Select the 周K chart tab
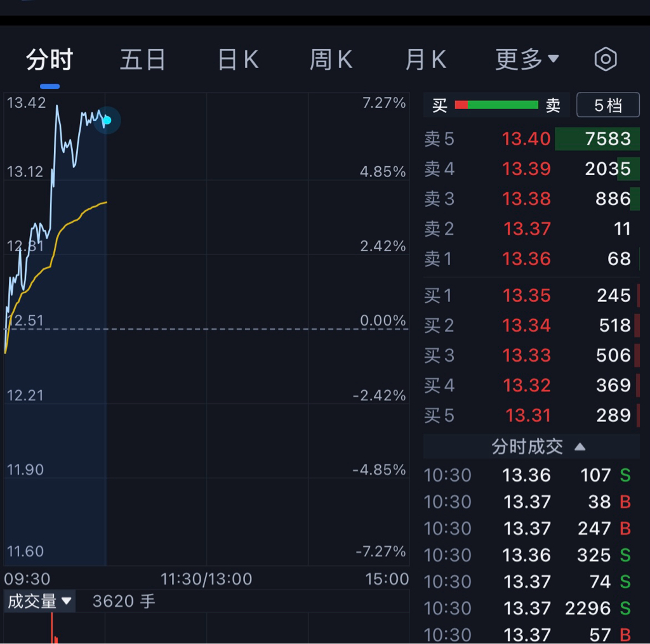The image size is (650, 644). click(x=331, y=60)
